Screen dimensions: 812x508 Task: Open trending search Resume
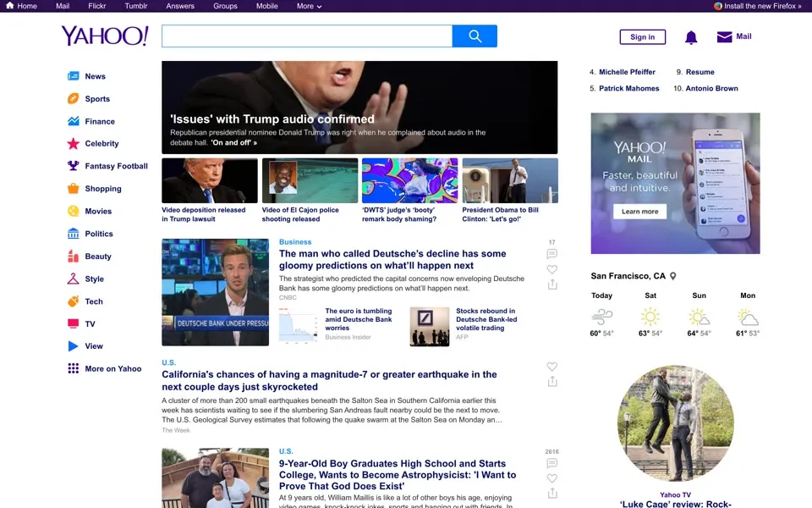tap(700, 72)
